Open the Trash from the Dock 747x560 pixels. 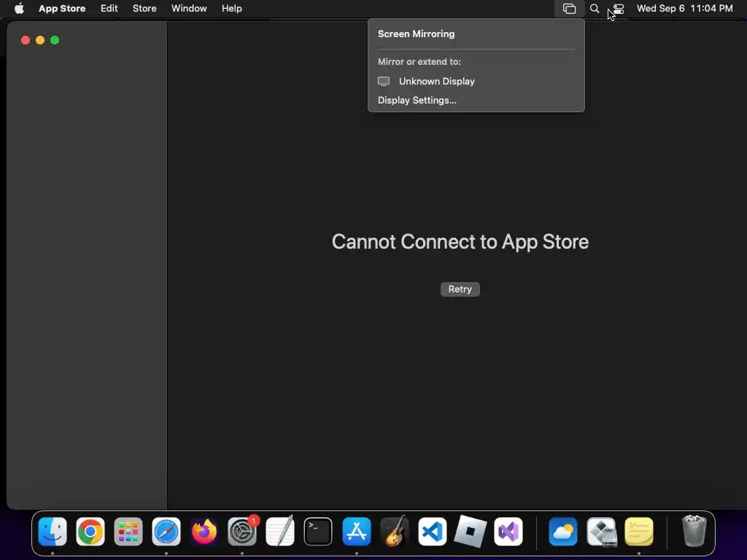point(694,532)
